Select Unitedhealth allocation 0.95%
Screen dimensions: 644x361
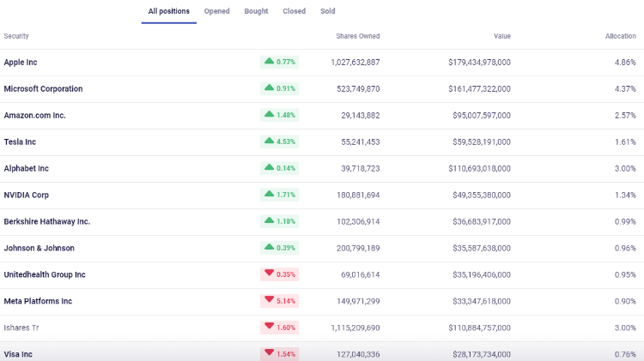coord(625,275)
